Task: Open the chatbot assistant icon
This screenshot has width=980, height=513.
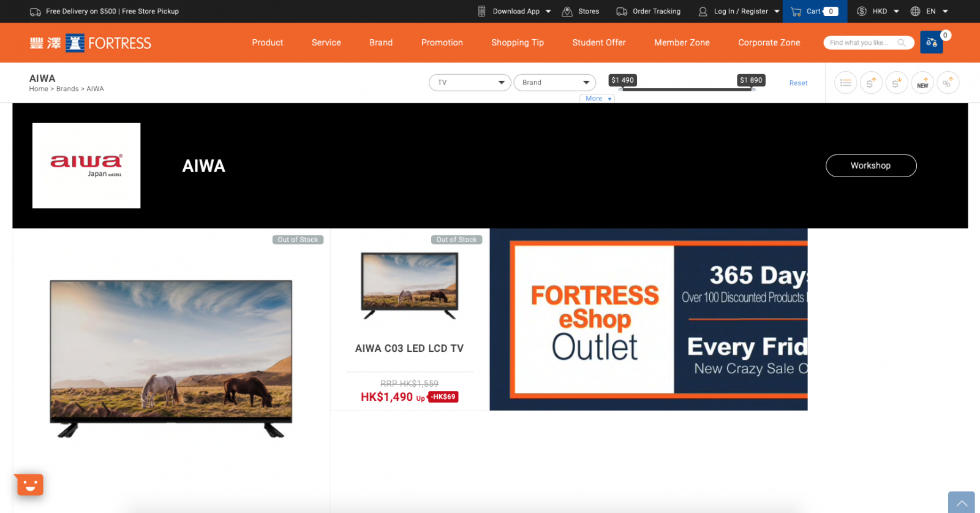Action: [x=29, y=485]
